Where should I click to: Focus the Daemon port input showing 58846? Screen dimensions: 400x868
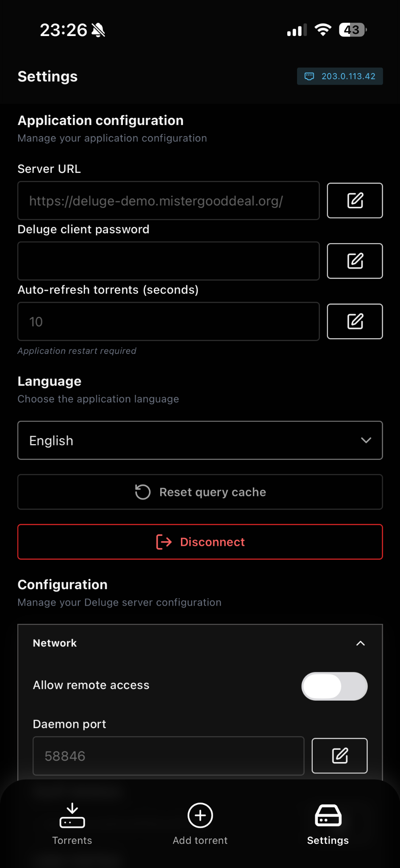168,756
